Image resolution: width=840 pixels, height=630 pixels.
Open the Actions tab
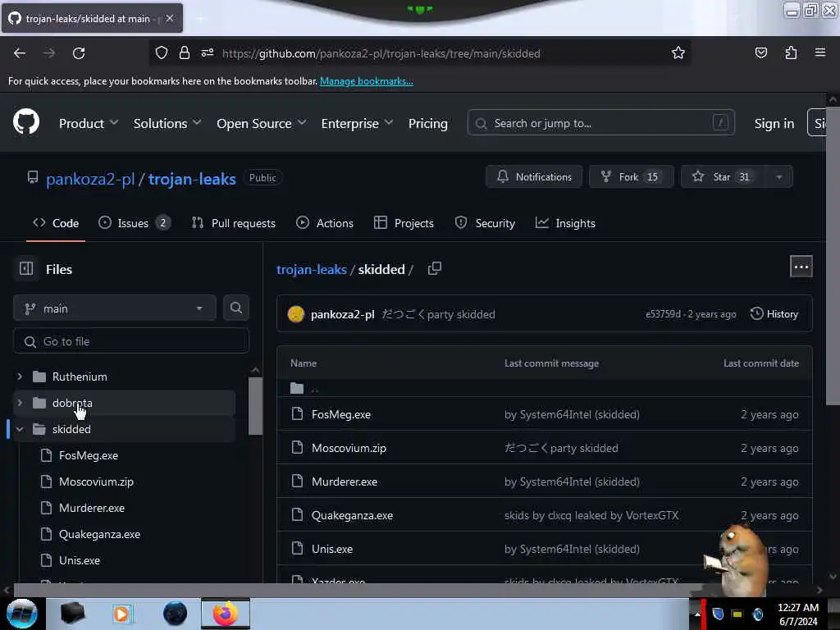pos(325,223)
